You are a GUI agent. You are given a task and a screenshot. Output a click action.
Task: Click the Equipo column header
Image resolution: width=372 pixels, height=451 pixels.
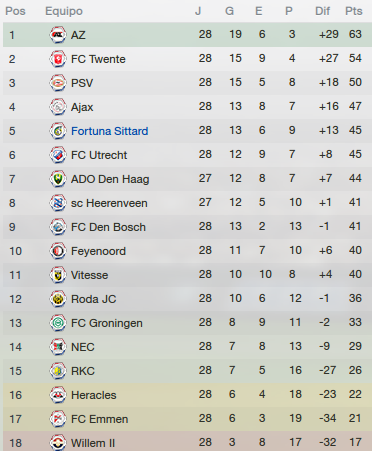tap(64, 11)
